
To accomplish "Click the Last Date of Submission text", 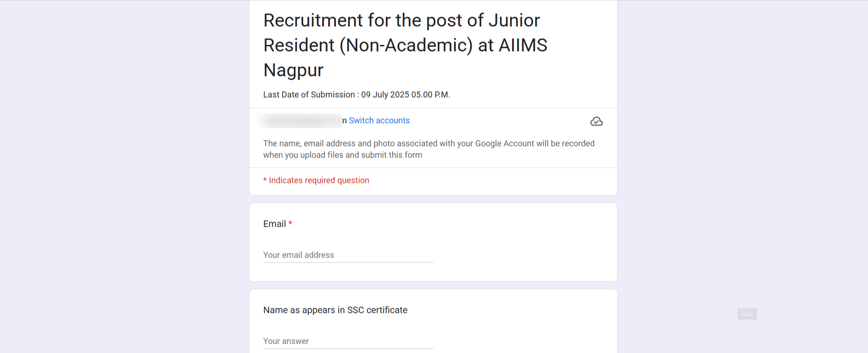I will (356, 94).
